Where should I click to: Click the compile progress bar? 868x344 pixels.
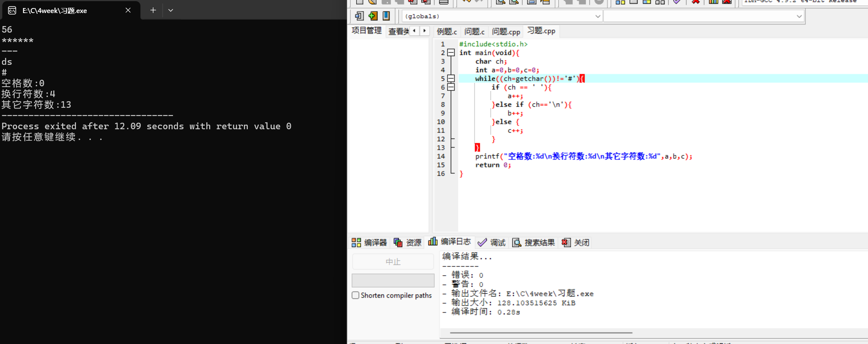pos(393,280)
